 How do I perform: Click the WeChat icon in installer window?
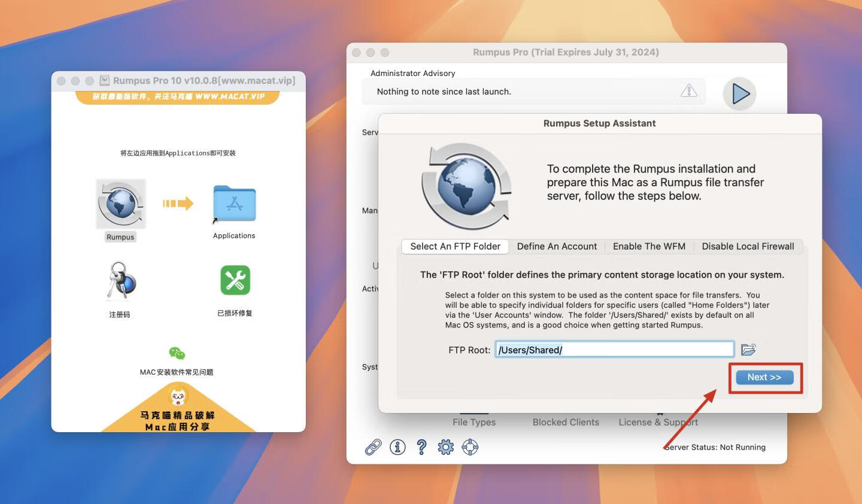click(177, 353)
